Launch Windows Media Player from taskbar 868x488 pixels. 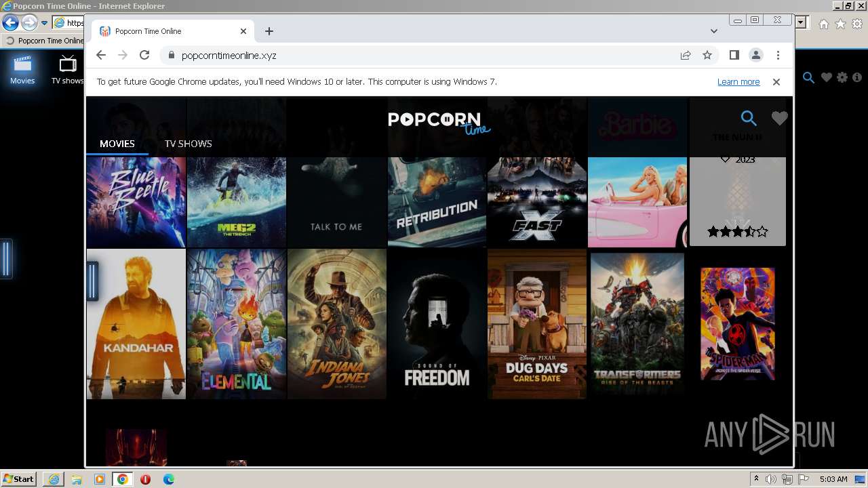tap(100, 479)
